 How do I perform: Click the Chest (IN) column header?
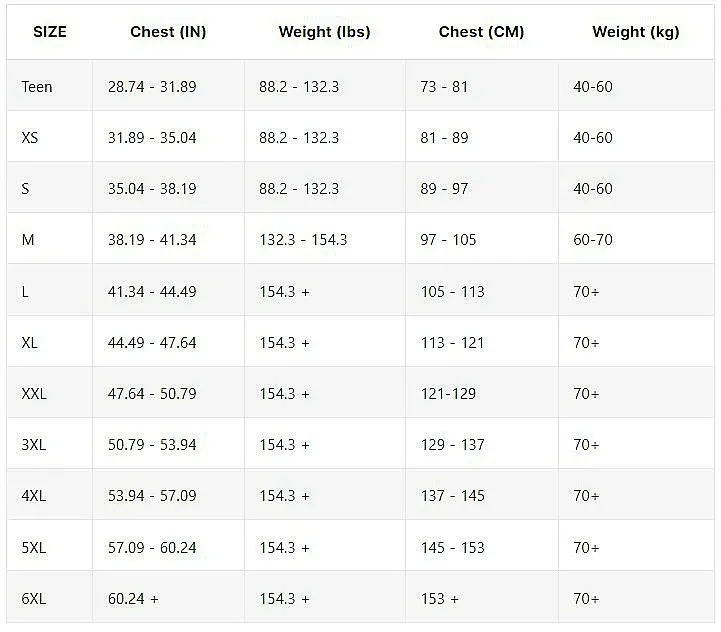[x=168, y=32]
